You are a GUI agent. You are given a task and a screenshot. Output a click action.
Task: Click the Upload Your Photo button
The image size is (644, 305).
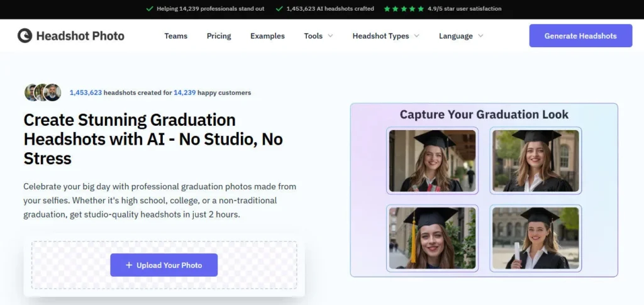[x=164, y=265]
